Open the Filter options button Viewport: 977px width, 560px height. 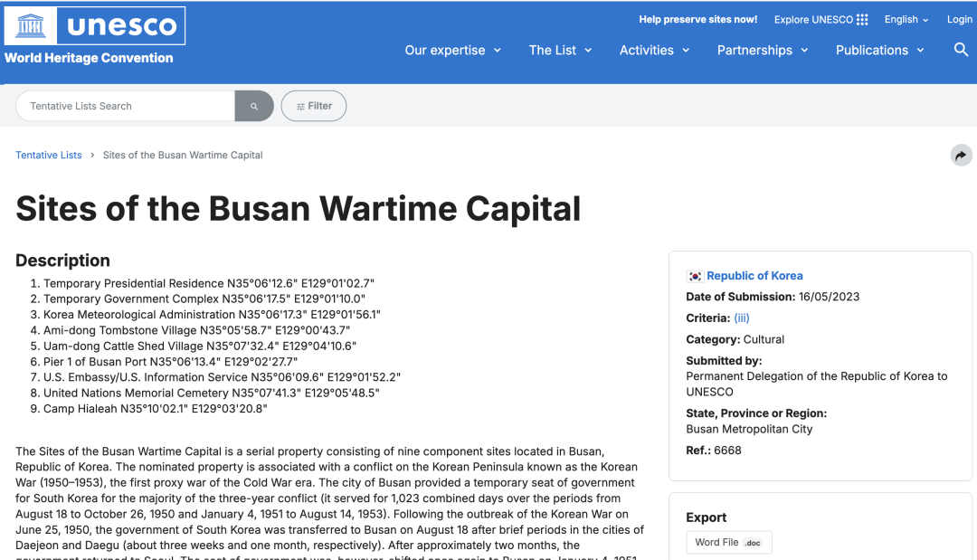(314, 106)
